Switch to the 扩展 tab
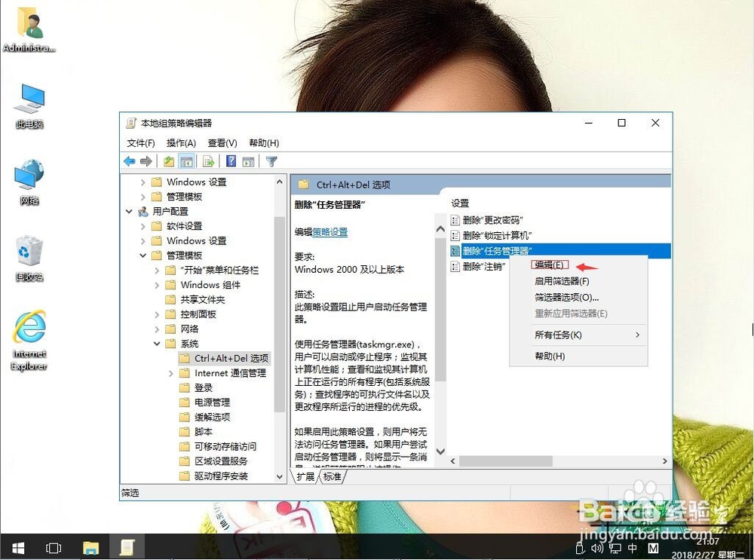Image resolution: width=754 pixels, height=560 pixels. coord(305,476)
